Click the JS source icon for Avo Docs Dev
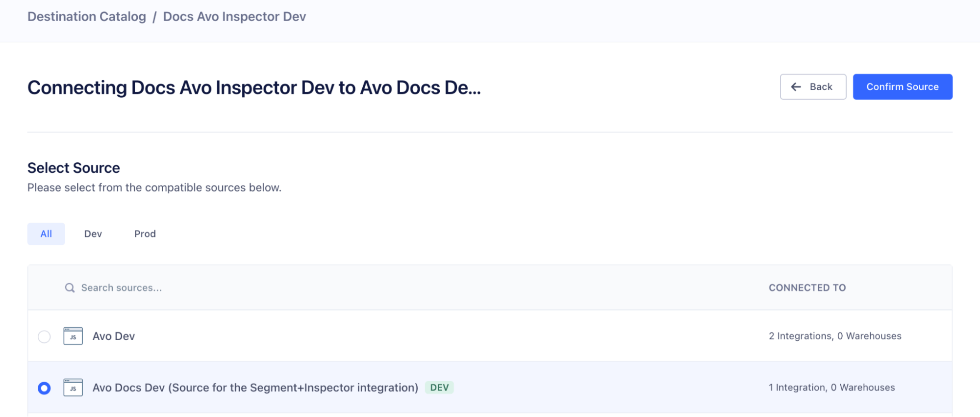 tap(73, 388)
